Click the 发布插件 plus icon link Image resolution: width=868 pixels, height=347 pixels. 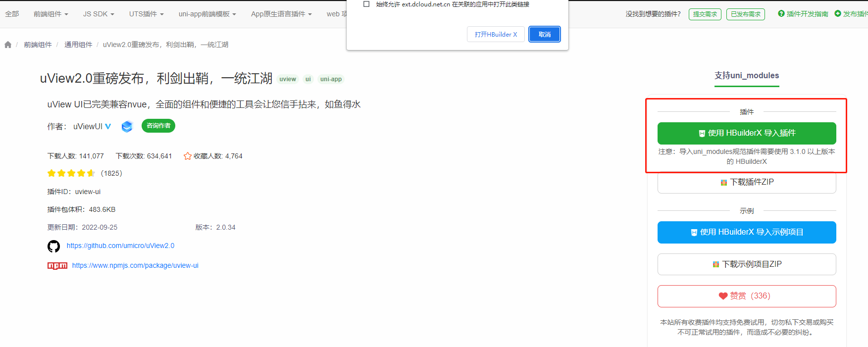pyautogui.click(x=851, y=14)
